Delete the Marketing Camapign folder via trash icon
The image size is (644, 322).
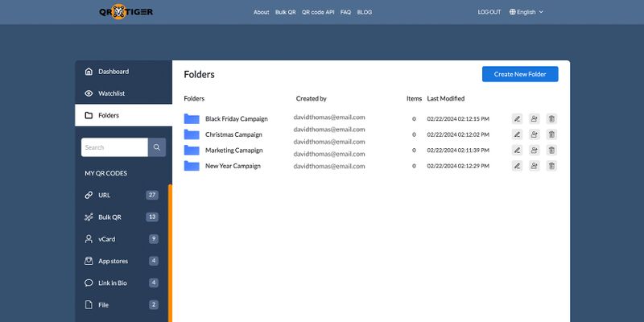551,150
